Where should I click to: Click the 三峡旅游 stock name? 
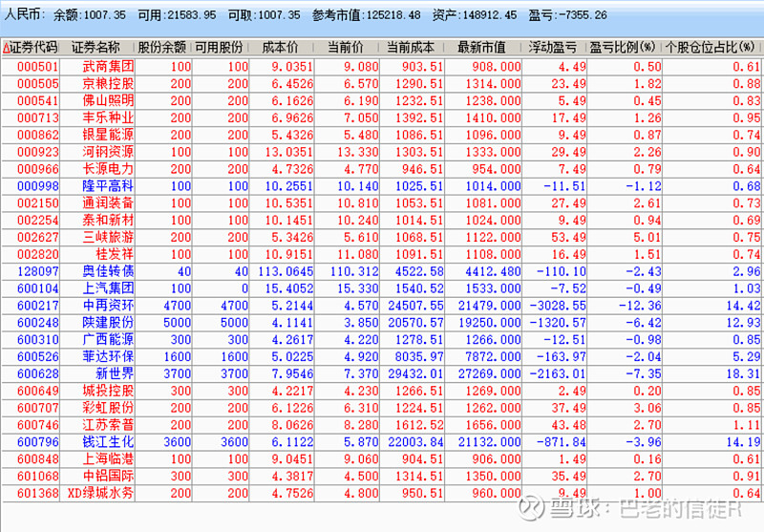click(108, 237)
